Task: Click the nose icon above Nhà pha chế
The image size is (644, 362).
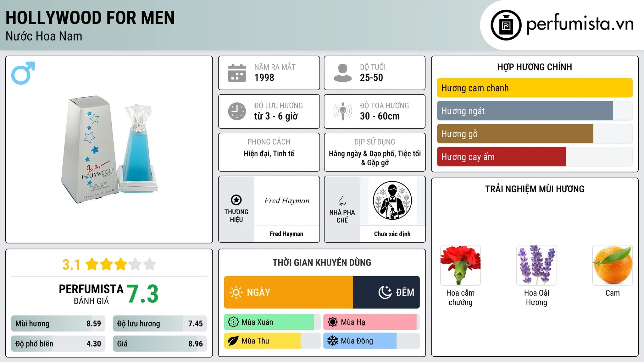Action: pyautogui.click(x=342, y=200)
